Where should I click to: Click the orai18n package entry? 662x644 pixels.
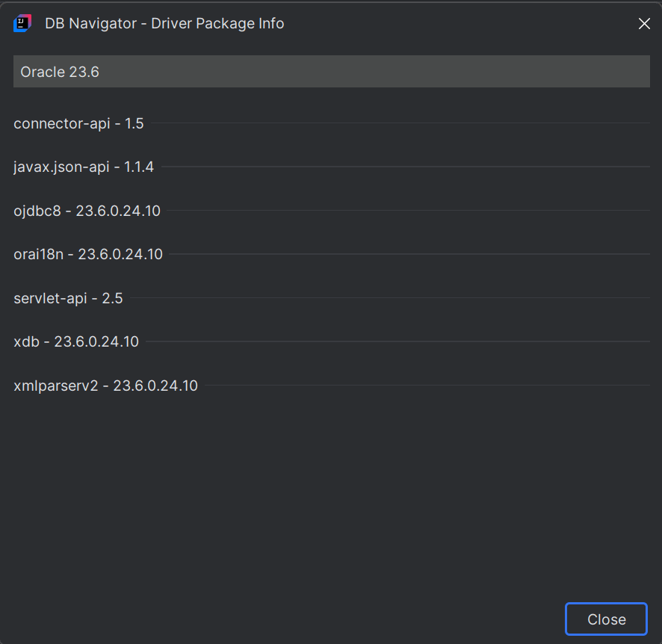click(x=87, y=254)
